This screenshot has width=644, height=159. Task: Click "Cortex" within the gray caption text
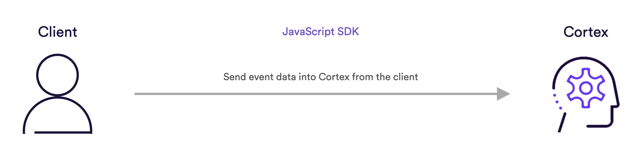[x=334, y=77]
